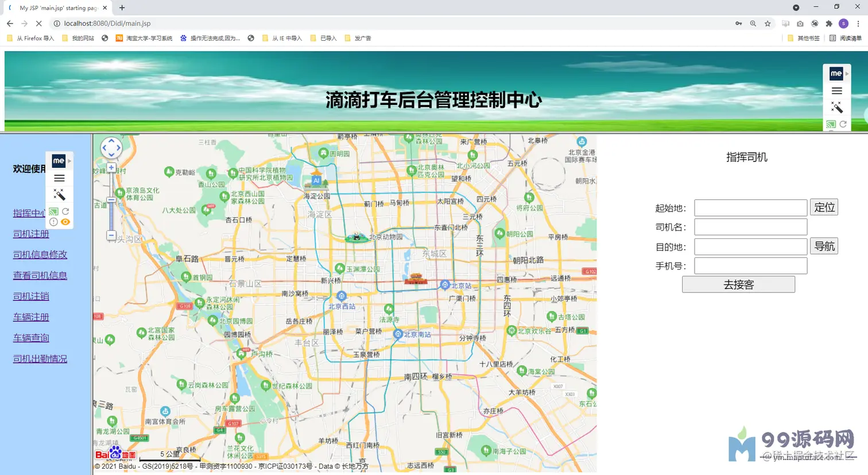
Task: Close the 'My JSP main.jsp' tab
Action: pyautogui.click(x=104, y=8)
